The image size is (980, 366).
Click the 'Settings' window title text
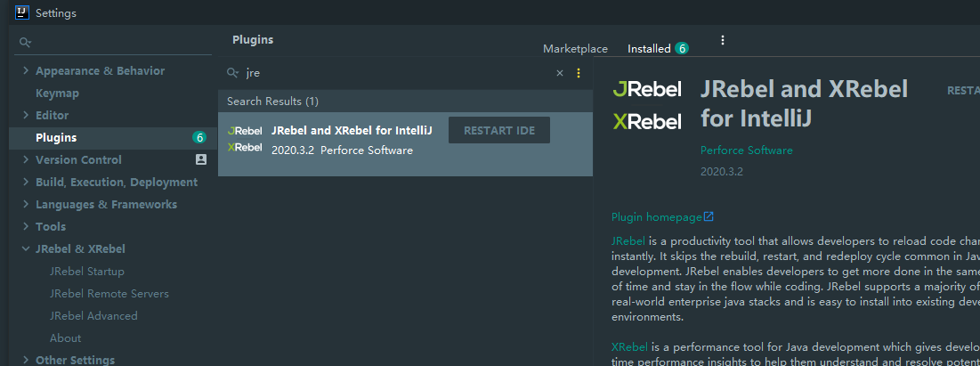pos(56,12)
